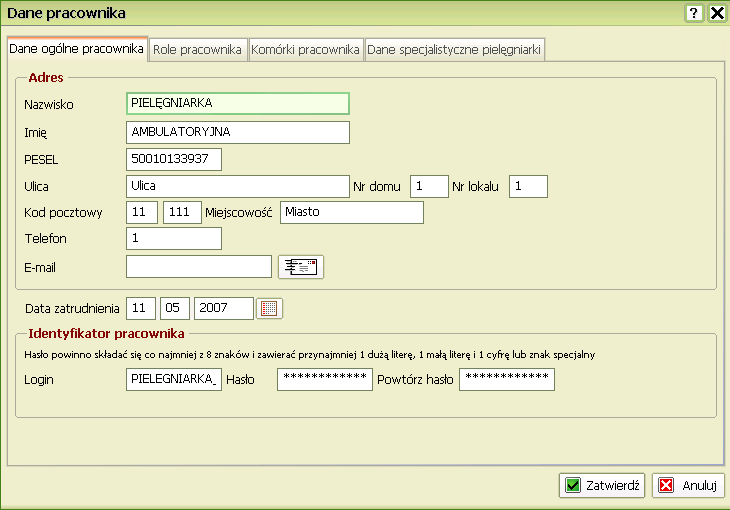Click the Hasło label
The width and height of the screenshot is (730, 510).
pos(240,380)
